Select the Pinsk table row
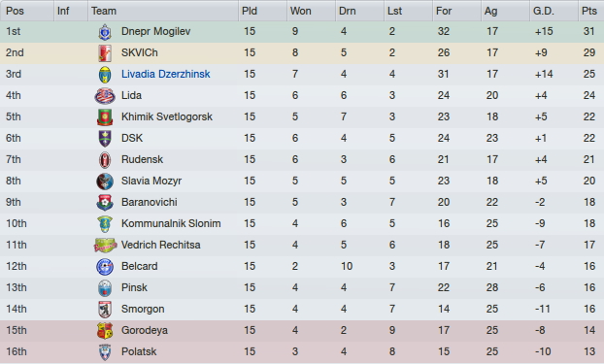The image size is (604, 364). (302, 288)
